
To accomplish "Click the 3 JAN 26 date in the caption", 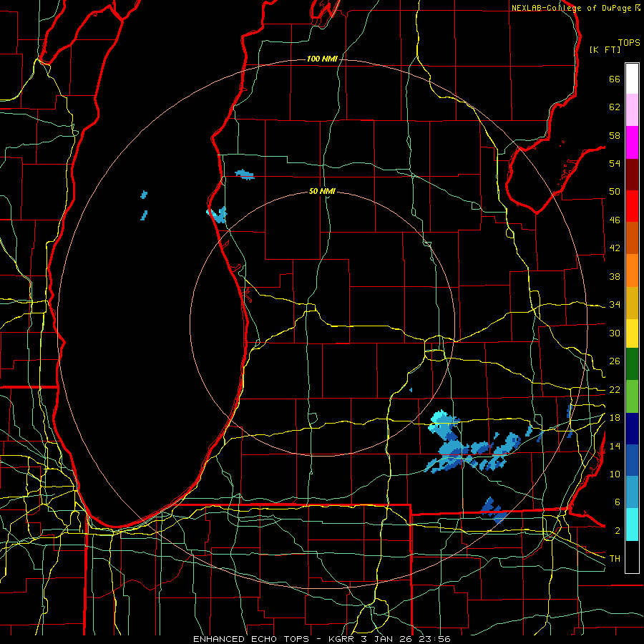I will click(388, 639).
